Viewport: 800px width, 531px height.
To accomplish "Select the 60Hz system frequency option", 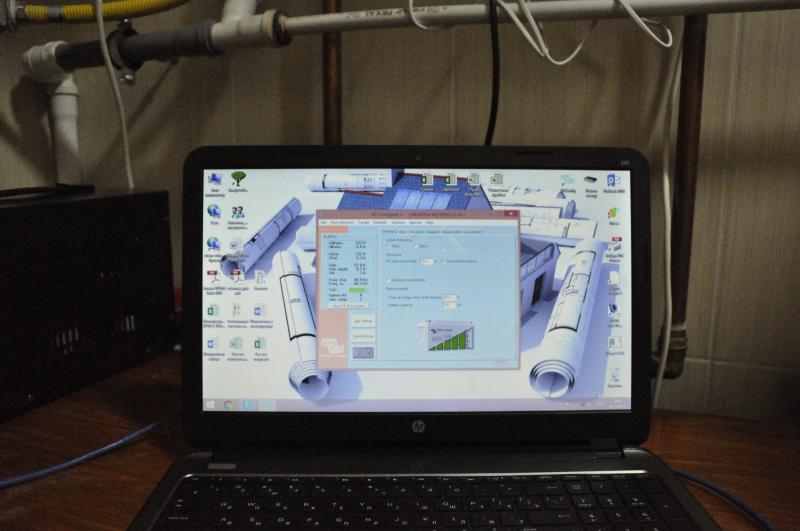I will pos(418,246).
